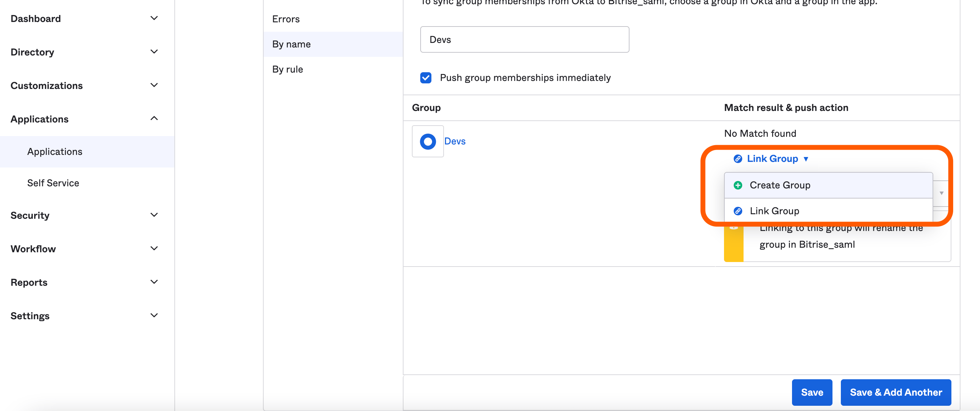Click the blue link icon beside Link Group option
This screenshot has height=411, width=980.
[738, 211]
